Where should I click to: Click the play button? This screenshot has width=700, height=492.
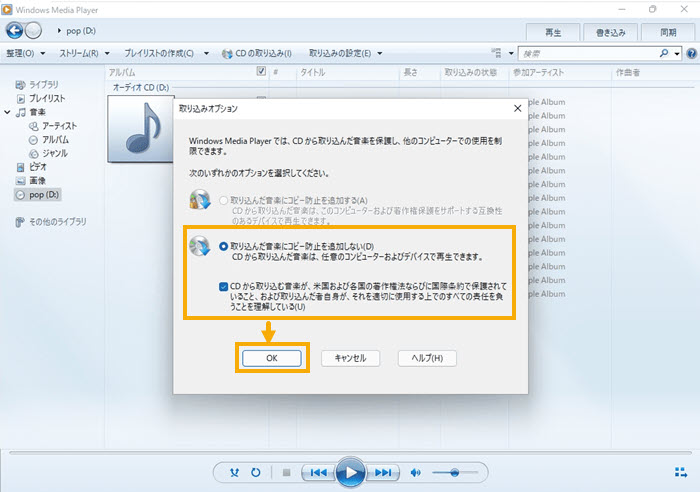350,472
